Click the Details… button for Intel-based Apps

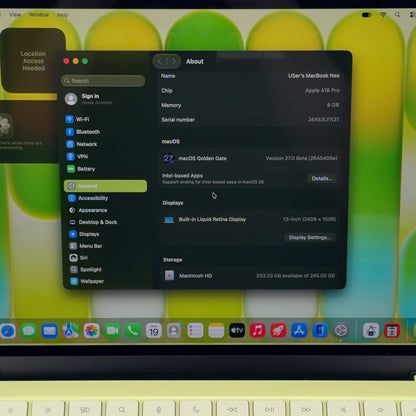coord(322,178)
